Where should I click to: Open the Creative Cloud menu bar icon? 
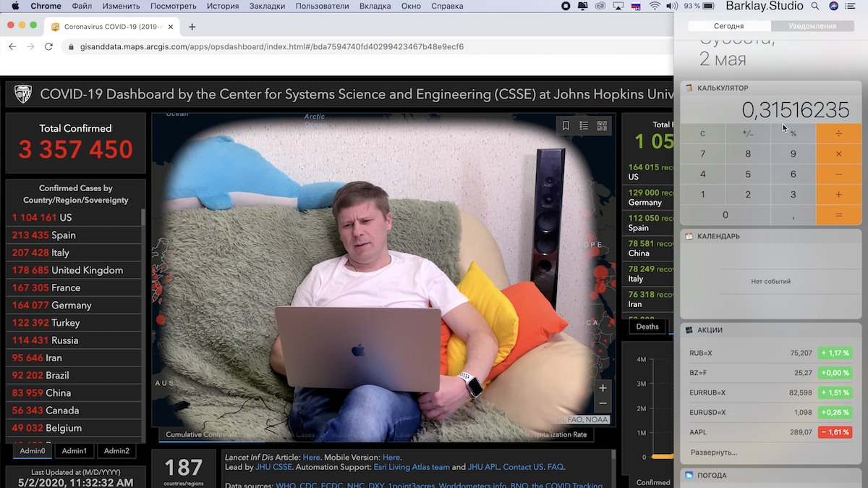(600, 6)
